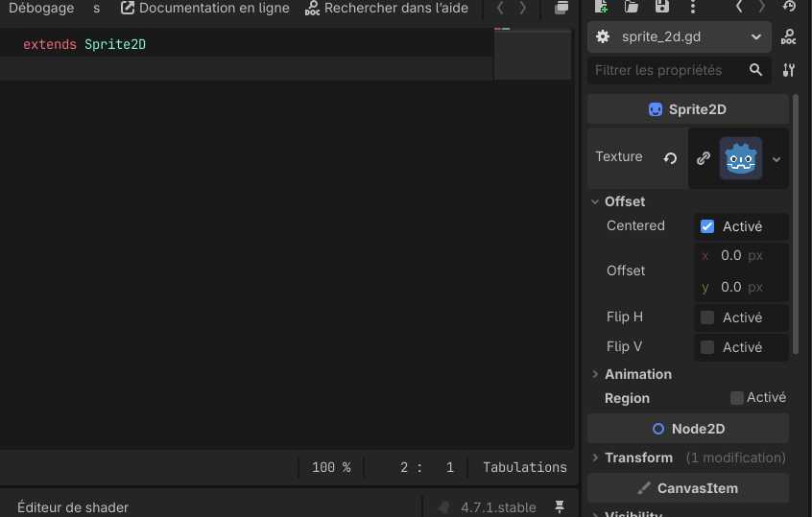Image resolution: width=812 pixels, height=517 pixels.
Task: Open the Éditeur de shader bottom panel
Action: click(x=73, y=507)
